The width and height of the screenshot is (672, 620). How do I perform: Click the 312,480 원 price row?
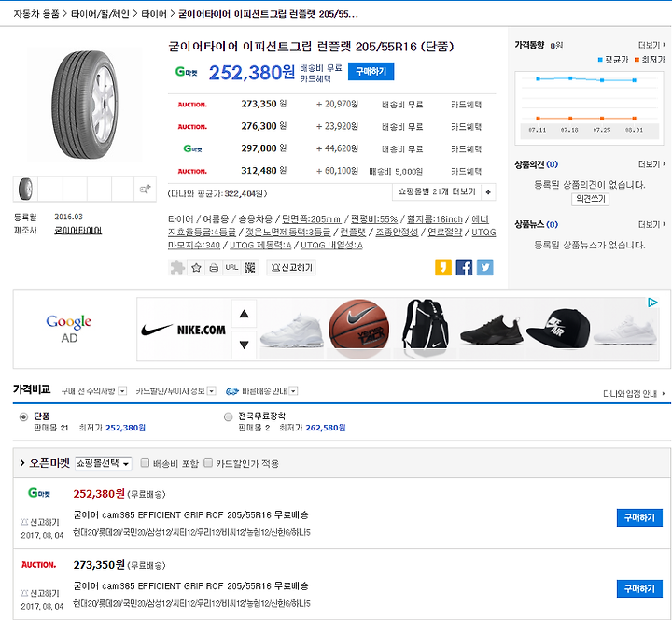tap(331, 171)
